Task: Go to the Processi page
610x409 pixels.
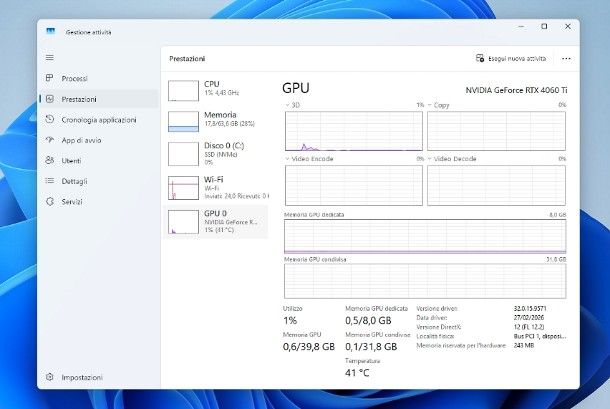Action: click(99, 78)
